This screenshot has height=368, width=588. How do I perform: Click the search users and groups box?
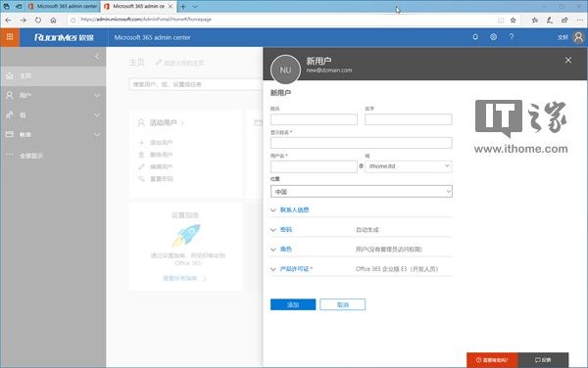pos(196,84)
